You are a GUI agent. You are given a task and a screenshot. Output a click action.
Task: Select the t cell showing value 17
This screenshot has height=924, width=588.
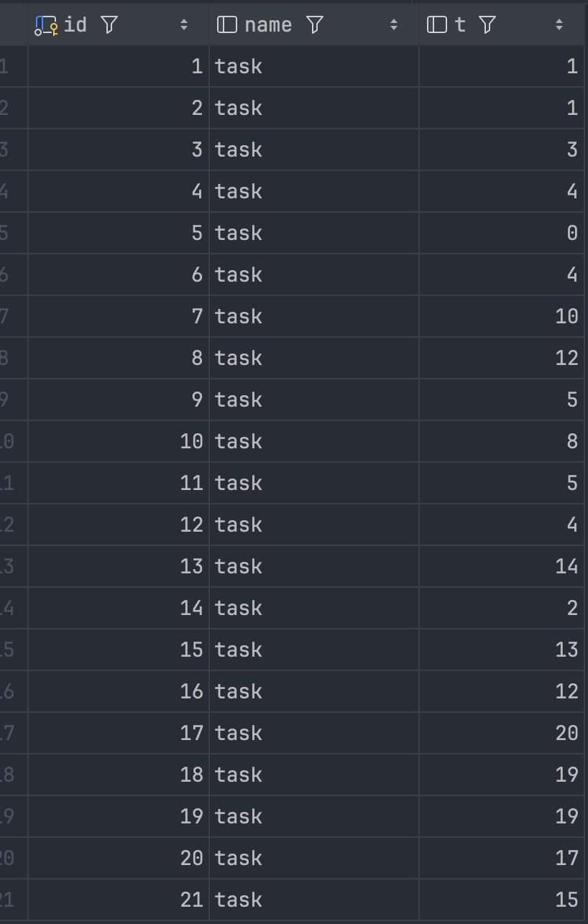pos(502,858)
